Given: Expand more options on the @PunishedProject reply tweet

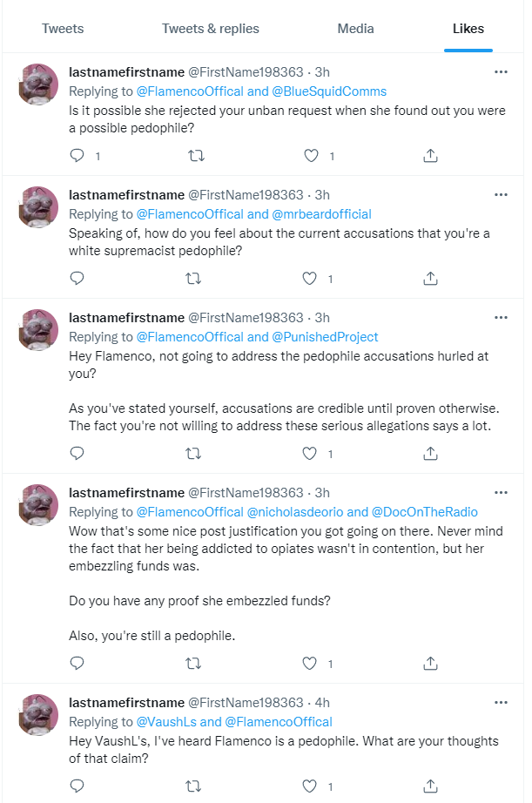Looking at the screenshot, I should click(501, 318).
